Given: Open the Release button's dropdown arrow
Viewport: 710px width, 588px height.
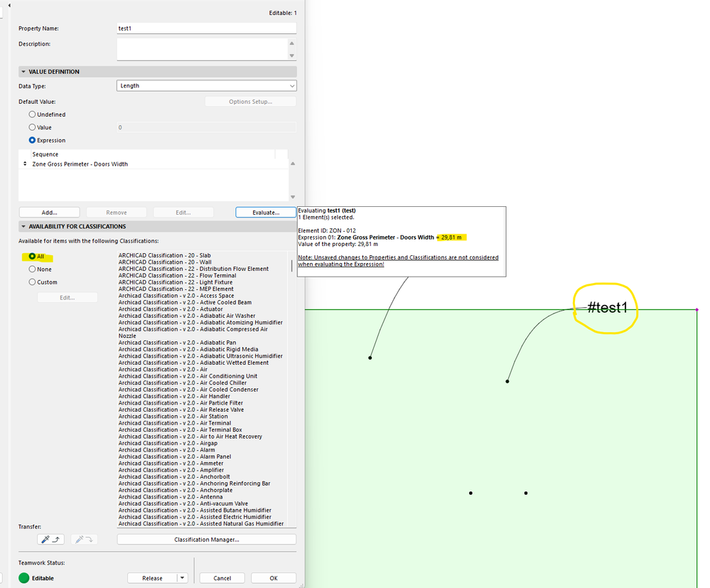Looking at the screenshot, I should [x=182, y=577].
